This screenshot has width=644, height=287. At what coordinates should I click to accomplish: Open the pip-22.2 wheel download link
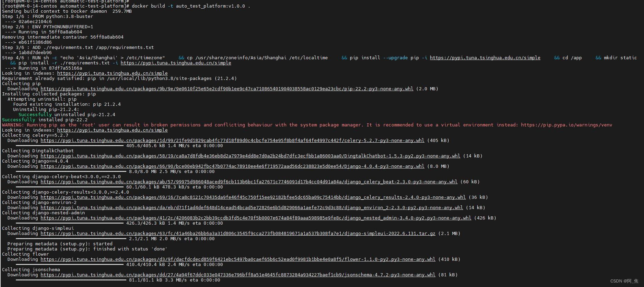[x=227, y=89]
